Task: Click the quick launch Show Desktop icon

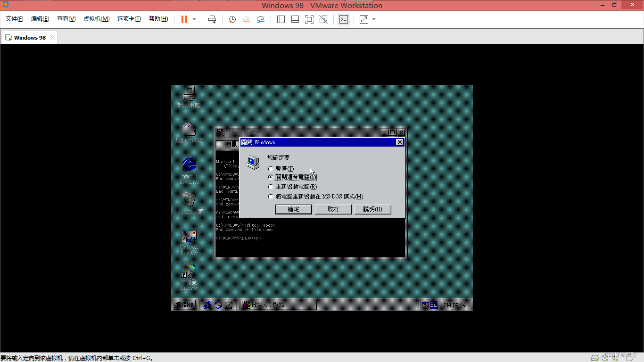Action: point(229,305)
